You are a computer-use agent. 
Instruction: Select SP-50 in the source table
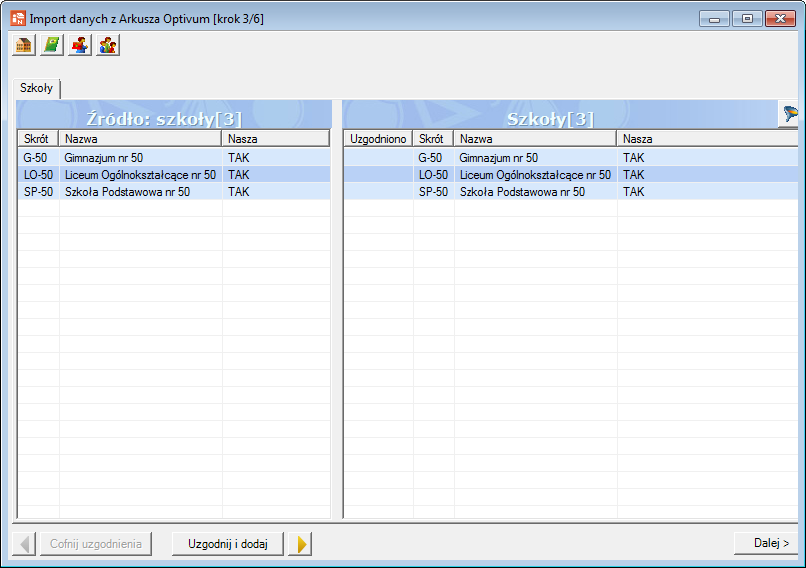39,192
